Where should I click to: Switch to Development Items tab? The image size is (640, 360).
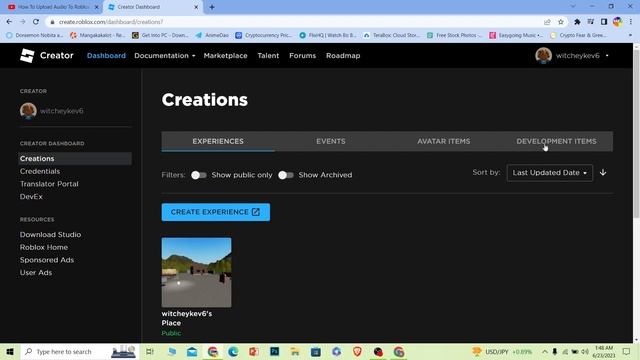tap(556, 141)
